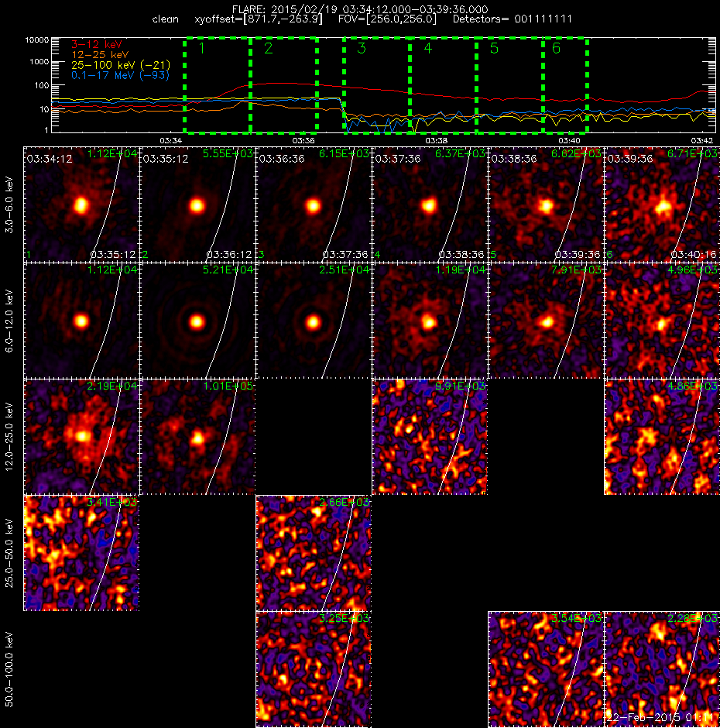This screenshot has width=720, height=728.
Task: Open the 12-25 keV panel labeled 2.19E+04
Action: click(x=81, y=437)
